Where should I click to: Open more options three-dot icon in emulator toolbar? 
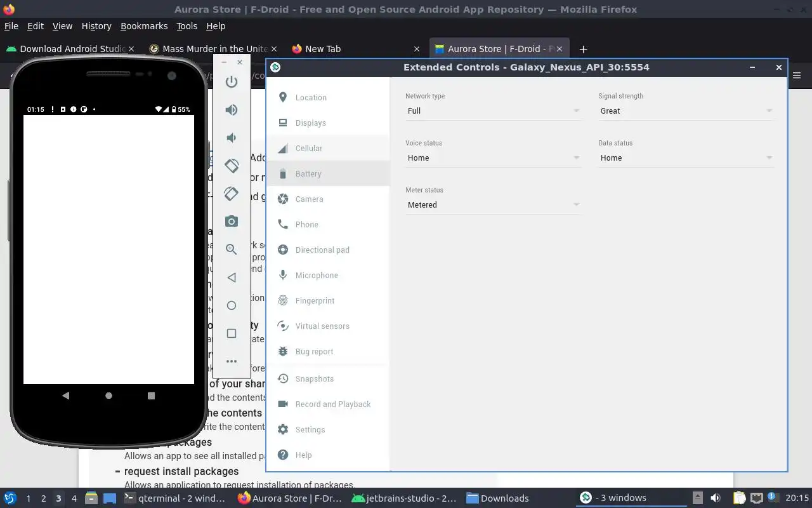[232, 361]
